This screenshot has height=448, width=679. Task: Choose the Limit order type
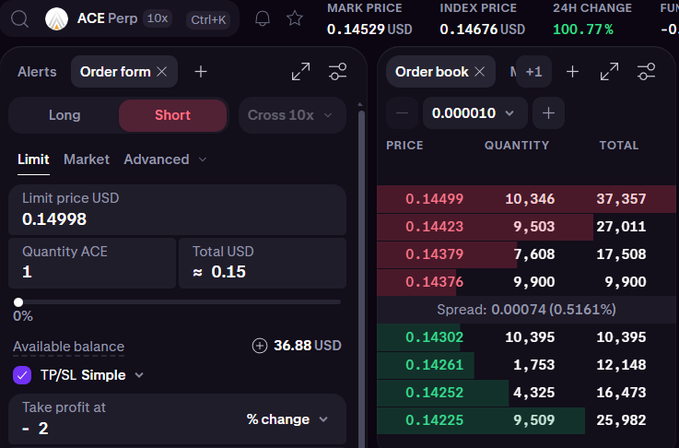(33, 159)
